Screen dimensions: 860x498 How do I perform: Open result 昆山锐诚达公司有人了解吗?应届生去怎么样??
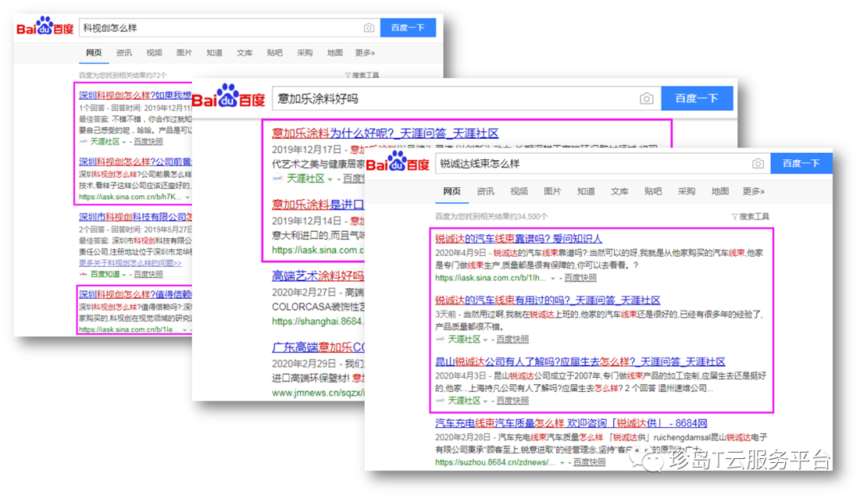pyautogui.click(x=580, y=361)
